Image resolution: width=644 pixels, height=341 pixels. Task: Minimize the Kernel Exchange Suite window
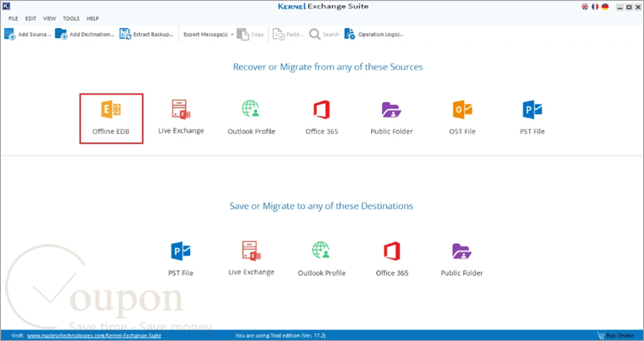tap(620, 7)
